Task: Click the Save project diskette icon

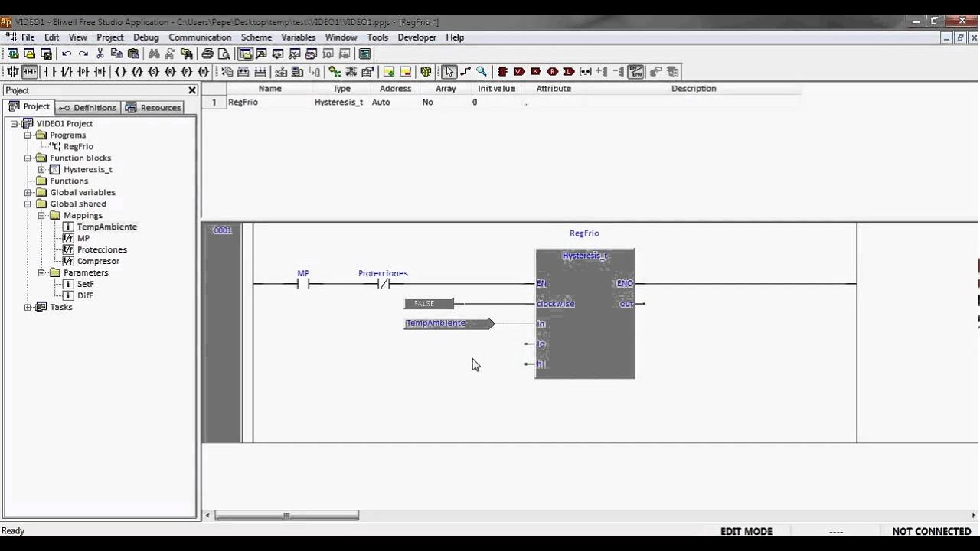Action: coord(47,54)
